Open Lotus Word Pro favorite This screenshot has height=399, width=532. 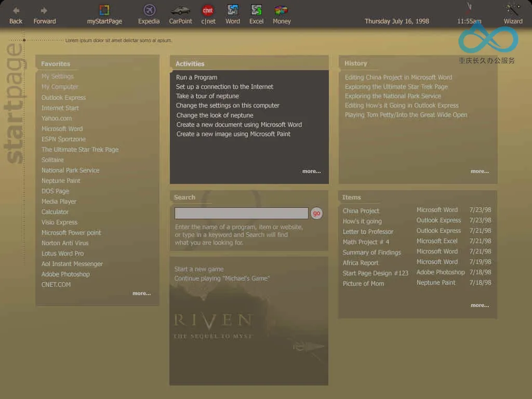(x=62, y=254)
